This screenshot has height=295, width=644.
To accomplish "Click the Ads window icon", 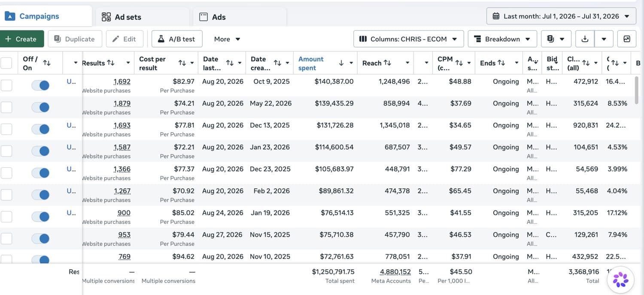I will [x=204, y=17].
